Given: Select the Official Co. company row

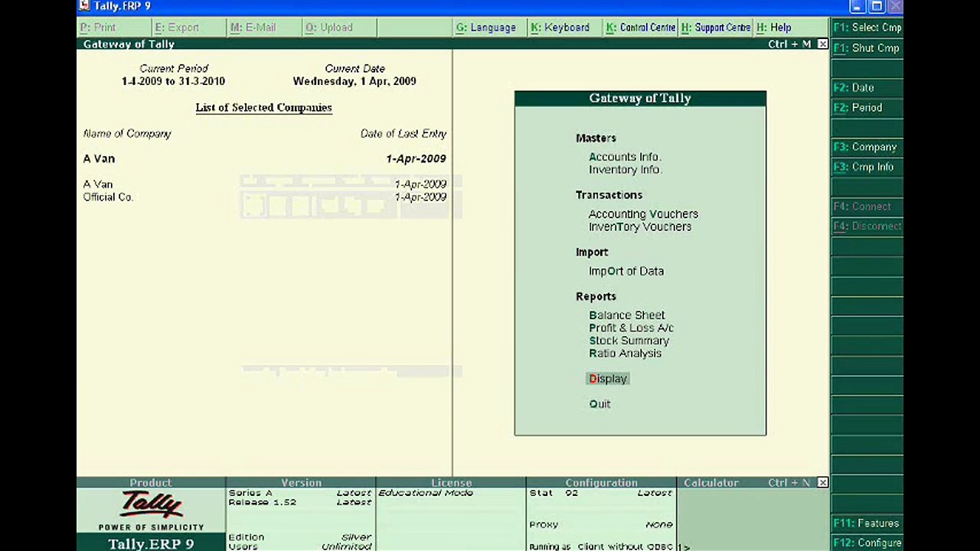Looking at the screenshot, I should 264,197.
